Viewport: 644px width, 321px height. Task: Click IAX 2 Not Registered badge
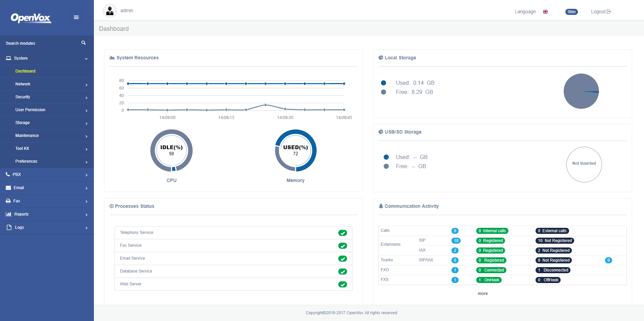(554, 250)
